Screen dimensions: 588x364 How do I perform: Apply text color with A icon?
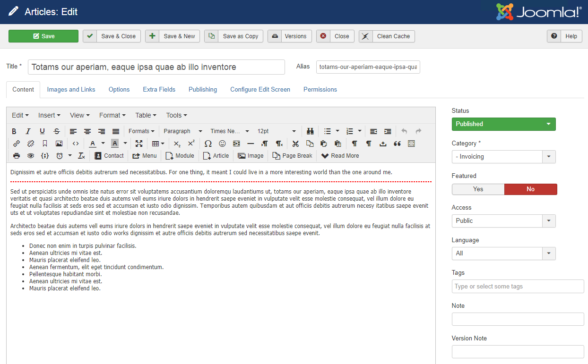(x=93, y=144)
